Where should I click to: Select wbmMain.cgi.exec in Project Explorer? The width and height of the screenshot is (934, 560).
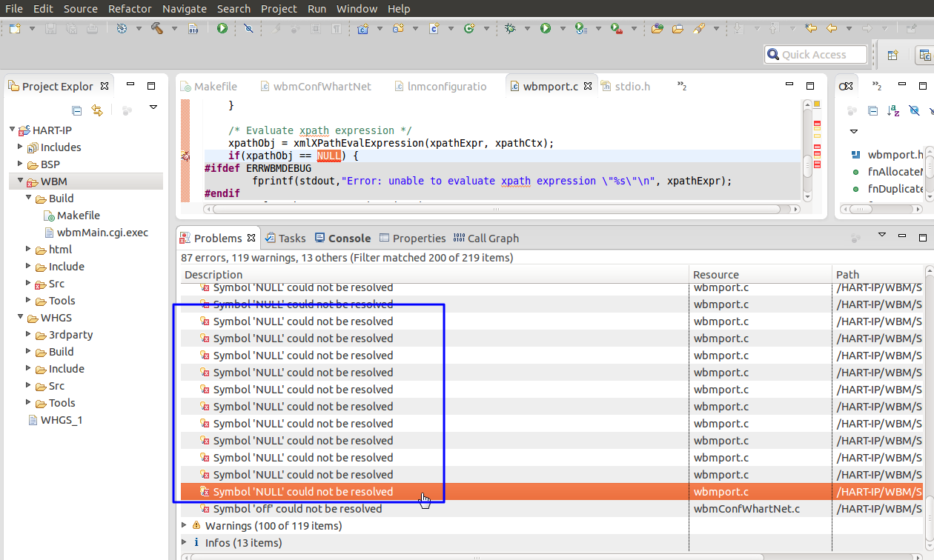102,232
